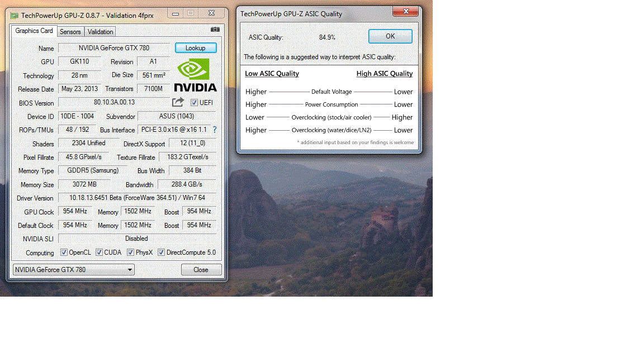The height and width of the screenshot is (362, 644).
Task: Click the Bus Interface field PCI-E 3.0
Action: coord(174,130)
